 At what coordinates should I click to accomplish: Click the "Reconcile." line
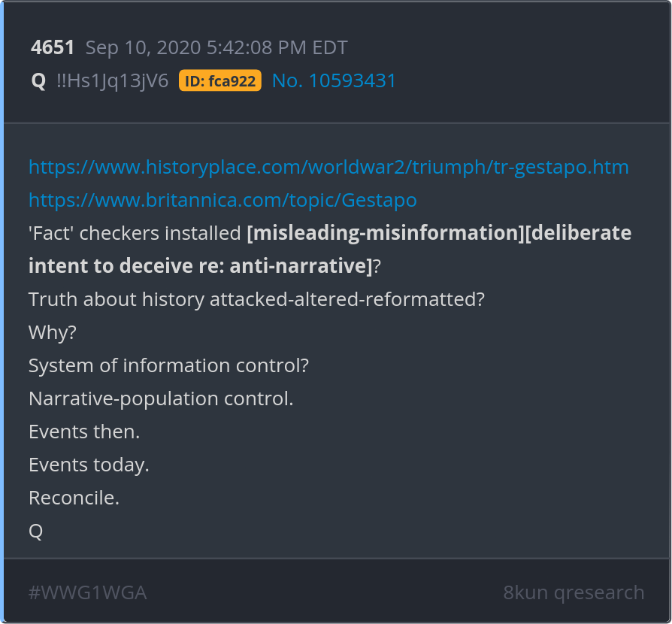coord(74,498)
